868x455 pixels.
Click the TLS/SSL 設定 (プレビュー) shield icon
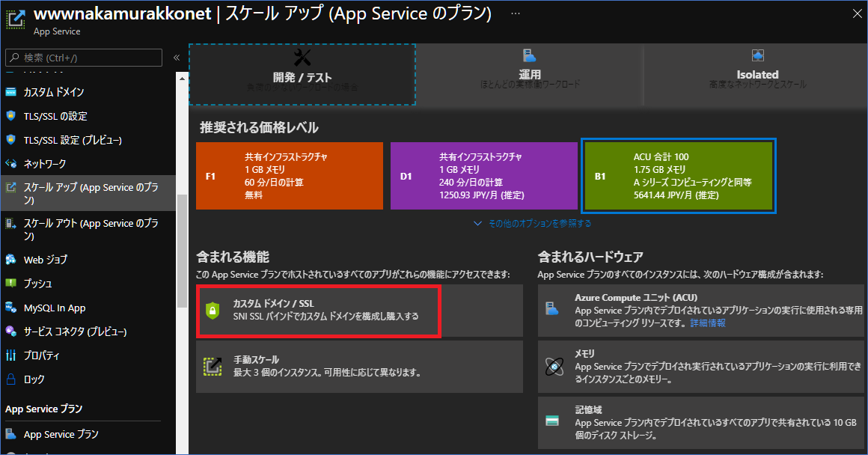coord(10,139)
